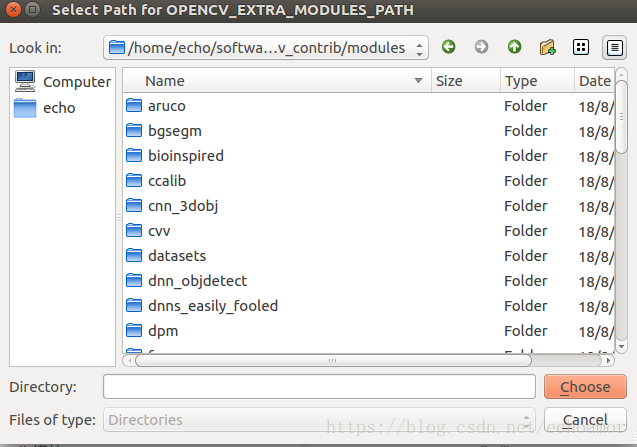Click the cvv folder icon
This screenshot has height=447, width=637.
tap(134, 231)
